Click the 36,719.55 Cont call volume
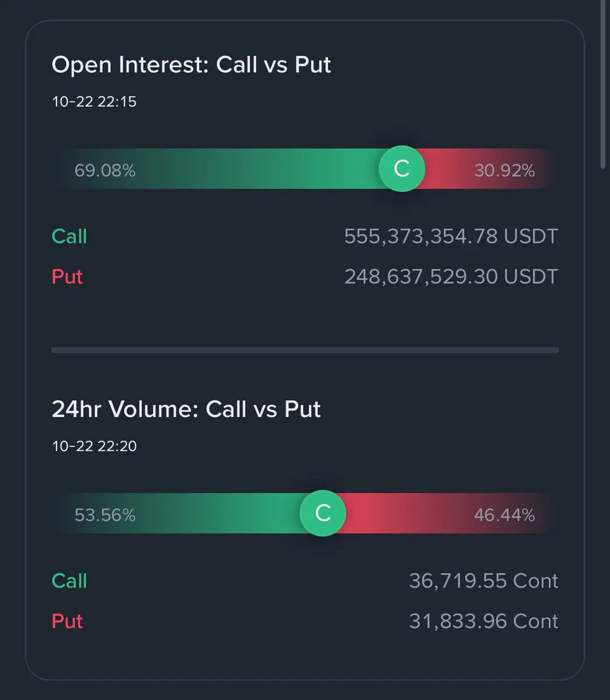Screen dimensions: 610x700 (x=483, y=581)
